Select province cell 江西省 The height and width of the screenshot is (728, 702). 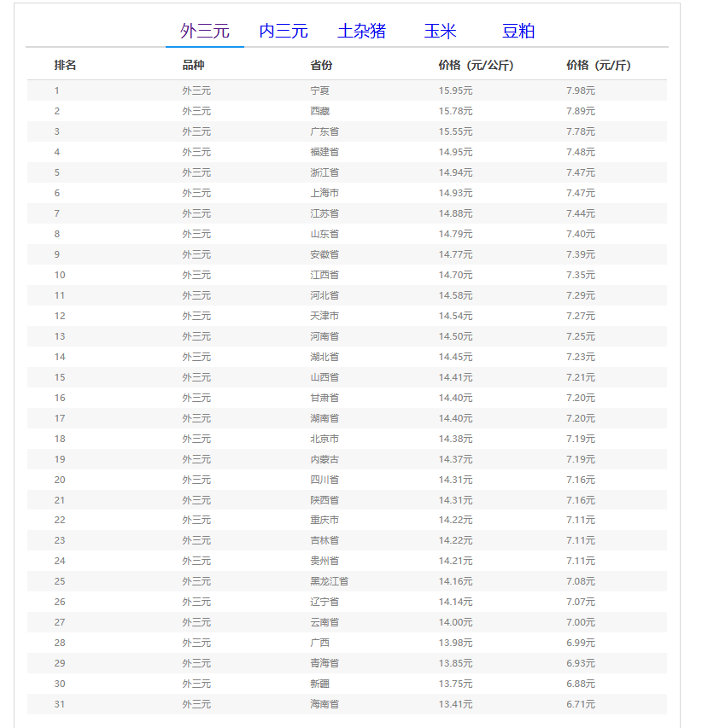click(x=325, y=275)
